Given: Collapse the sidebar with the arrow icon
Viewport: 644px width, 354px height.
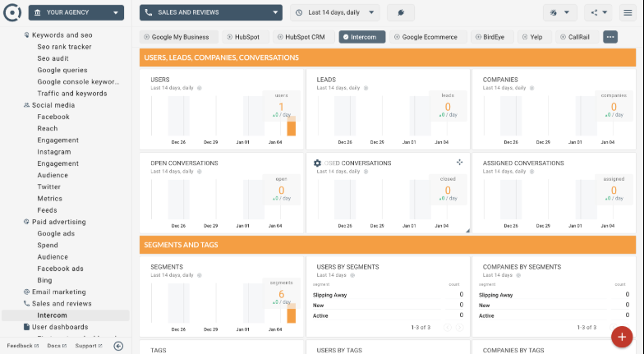Looking at the screenshot, I should (118, 346).
